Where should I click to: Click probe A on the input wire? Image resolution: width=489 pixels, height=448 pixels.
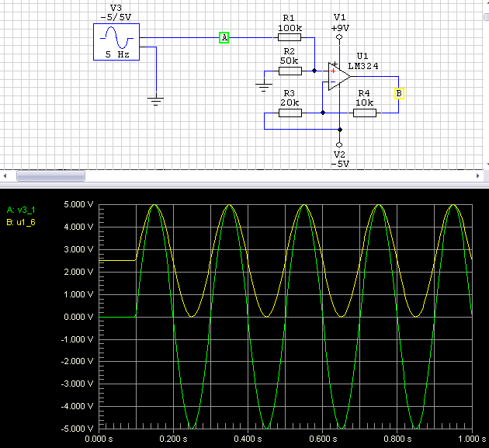[x=224, y=38]
